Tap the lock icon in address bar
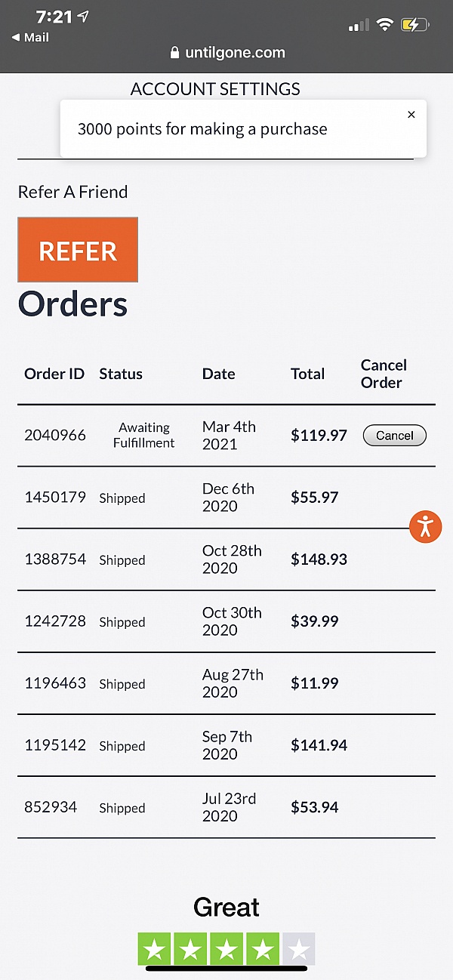The height and width of the screenshot is (980, 453). coord(175,53)
